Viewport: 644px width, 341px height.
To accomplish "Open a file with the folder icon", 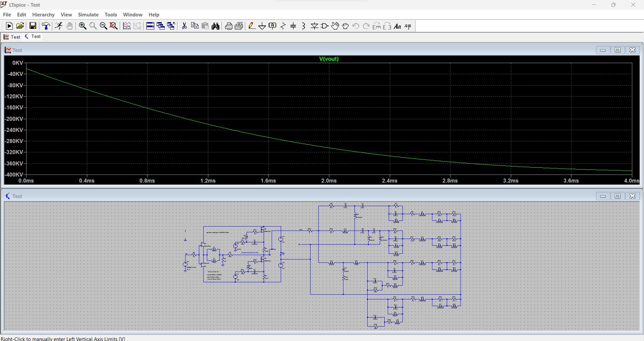I will tap(20, 26).
